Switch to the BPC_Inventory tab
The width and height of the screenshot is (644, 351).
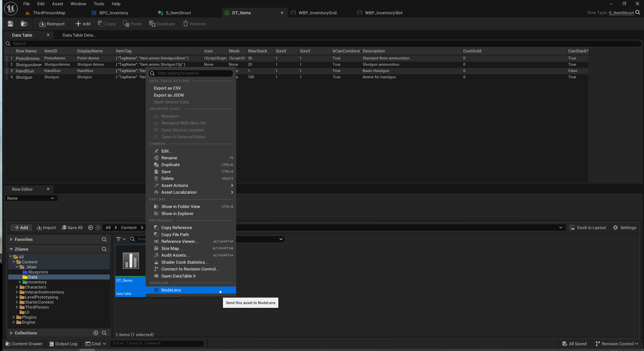coord(114,13)
